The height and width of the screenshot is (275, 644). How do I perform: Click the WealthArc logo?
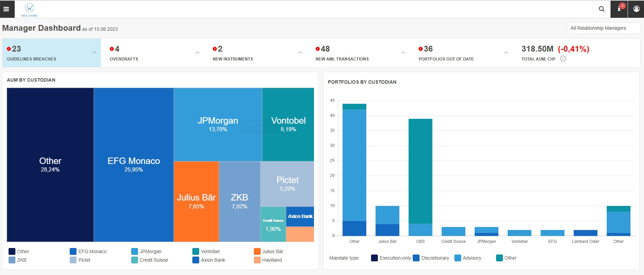[x=30, y=10]
